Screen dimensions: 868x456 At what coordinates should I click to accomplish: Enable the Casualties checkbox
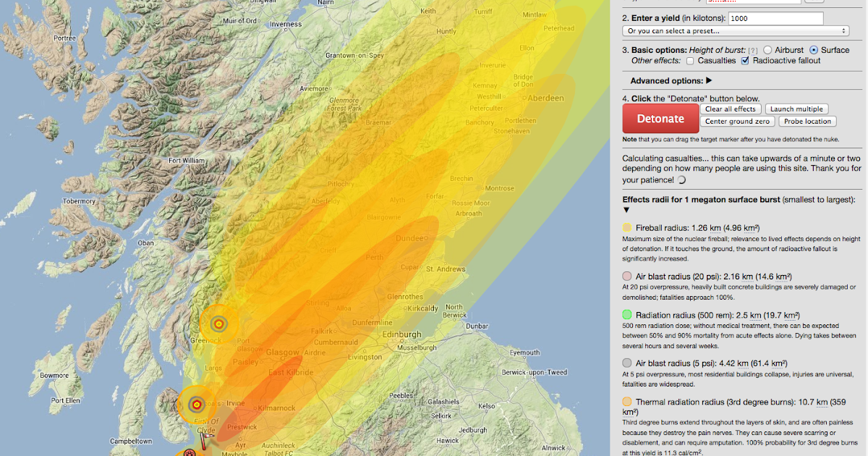click(689, 61)
